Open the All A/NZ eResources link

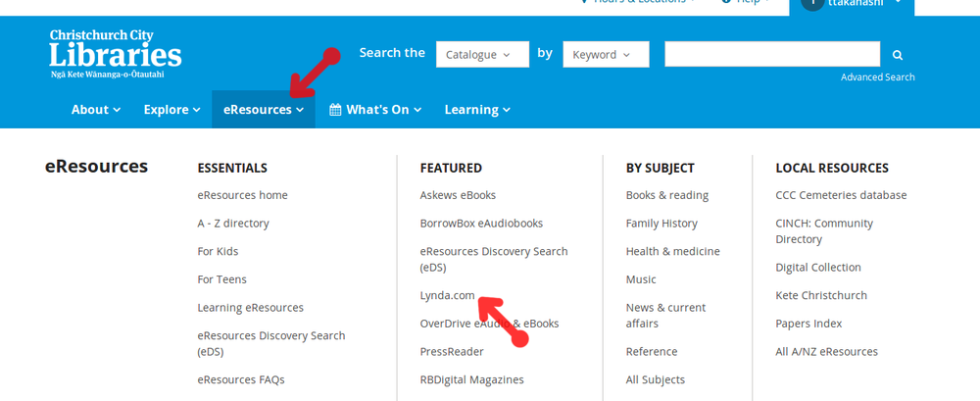(x=827, y=352)
